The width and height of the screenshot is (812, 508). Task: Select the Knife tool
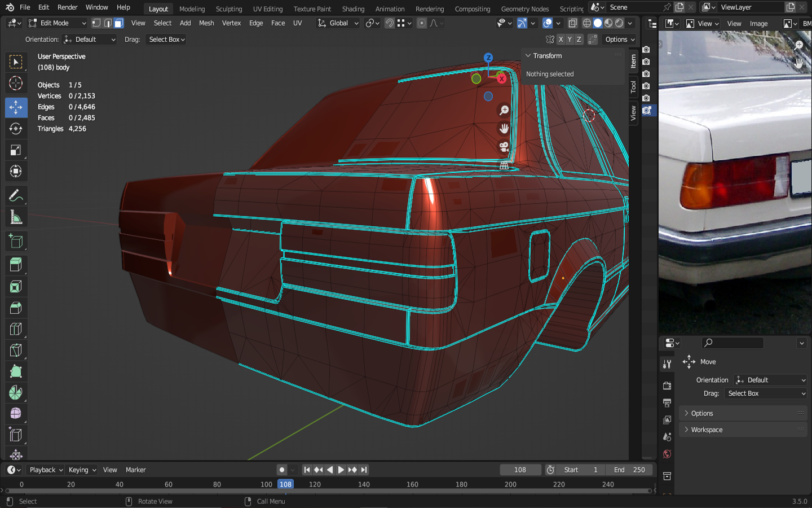tap(16, 351)
